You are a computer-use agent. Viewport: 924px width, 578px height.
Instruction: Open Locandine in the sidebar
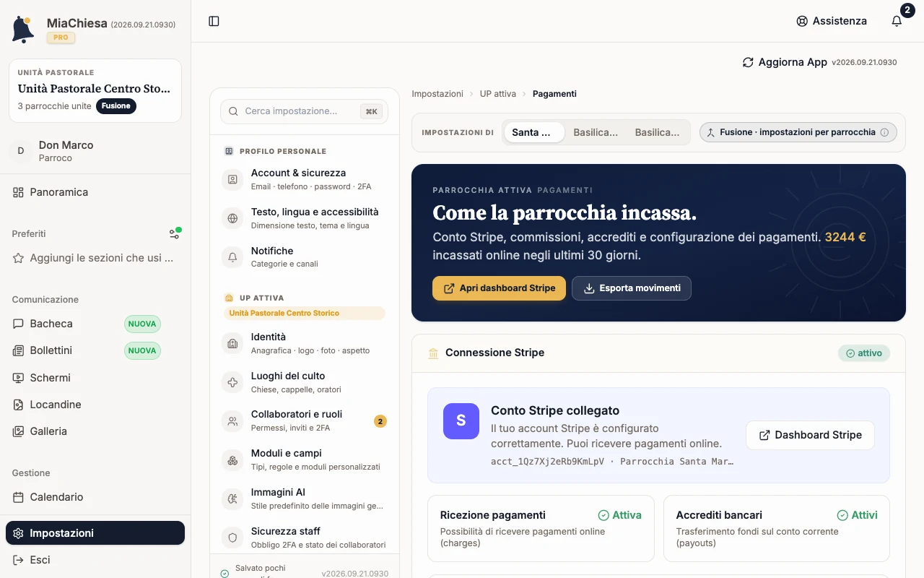pyautogui.click(x=95, y=405)
